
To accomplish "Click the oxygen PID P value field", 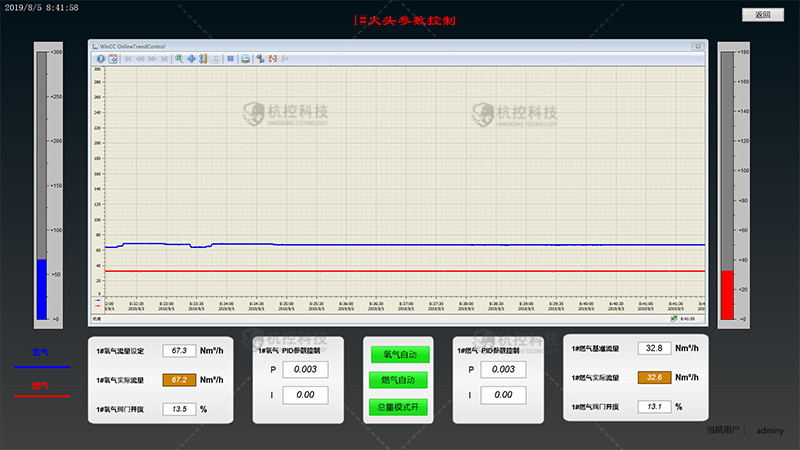I will [x=305, y=369].
